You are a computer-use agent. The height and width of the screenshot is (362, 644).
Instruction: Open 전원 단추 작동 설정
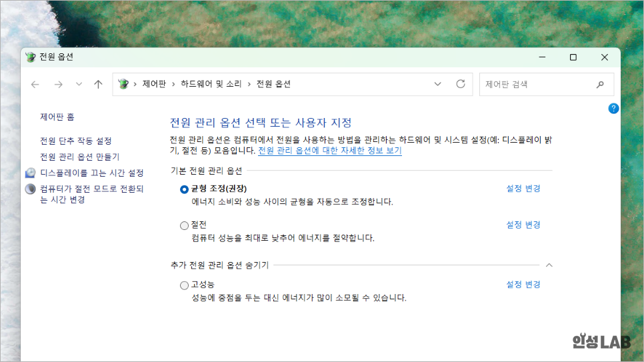(x=75, y=141)
